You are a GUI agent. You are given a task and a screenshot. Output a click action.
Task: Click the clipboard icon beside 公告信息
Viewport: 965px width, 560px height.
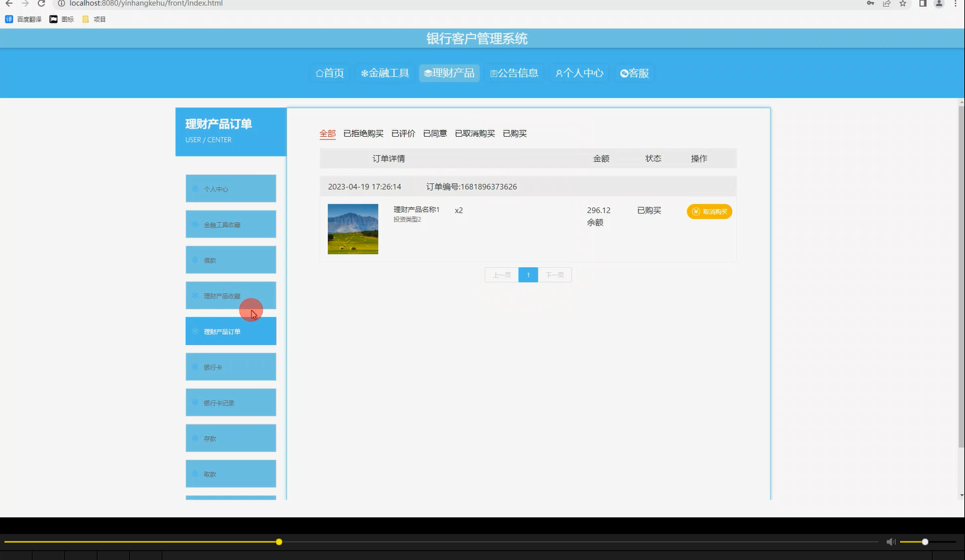click(493, 73)
